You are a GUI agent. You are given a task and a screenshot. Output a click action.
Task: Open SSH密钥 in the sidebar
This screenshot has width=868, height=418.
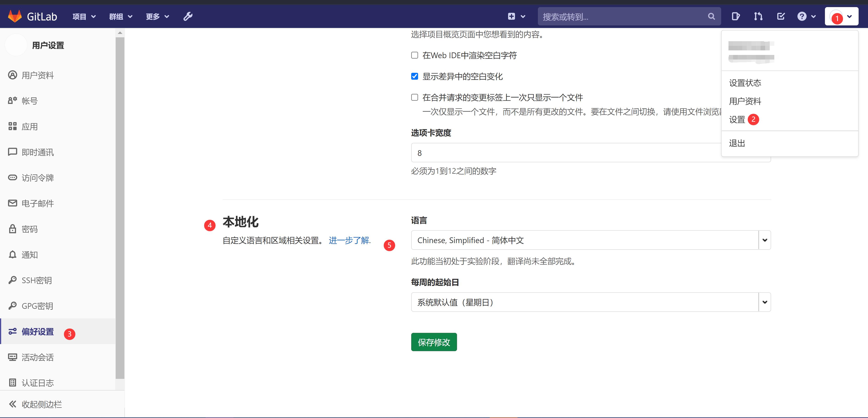pyautogui.click(x=36, y=280)
